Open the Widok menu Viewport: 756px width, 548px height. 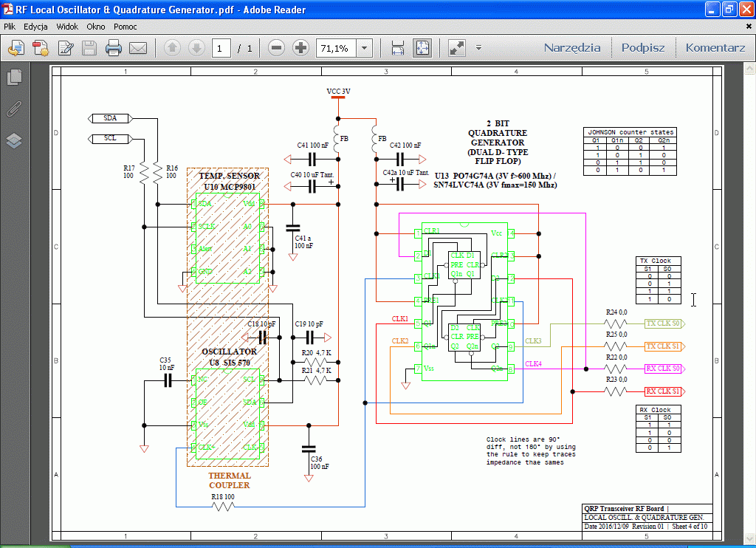tap(67, 27)
